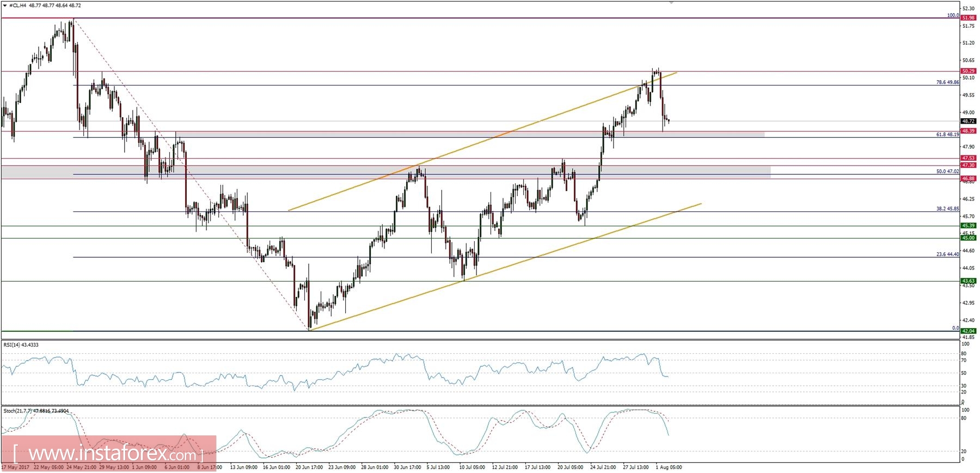Click the 70 level on RSI scale

pyautogui.click(x=964, y=360)
